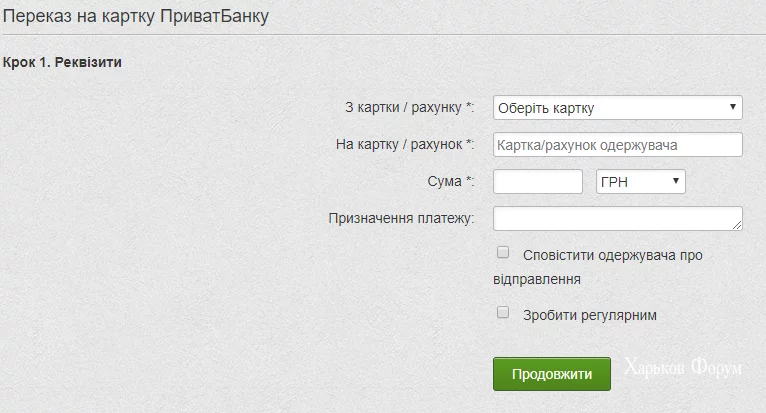Viewport: 766px width, 413px height.
Task: Click the "Переказ на картку ПриватБанку" heading
Action: point(136,18)
